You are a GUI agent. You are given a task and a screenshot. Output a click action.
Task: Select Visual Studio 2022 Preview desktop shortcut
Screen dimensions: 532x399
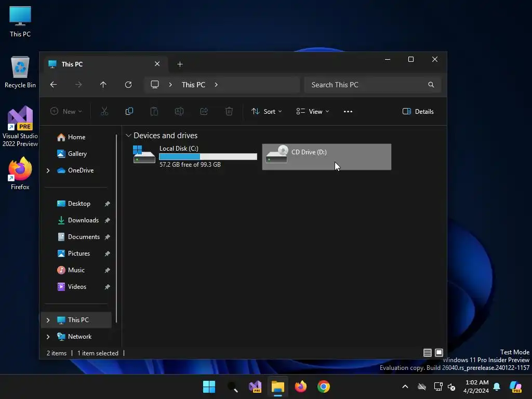(x=20, y=126)
